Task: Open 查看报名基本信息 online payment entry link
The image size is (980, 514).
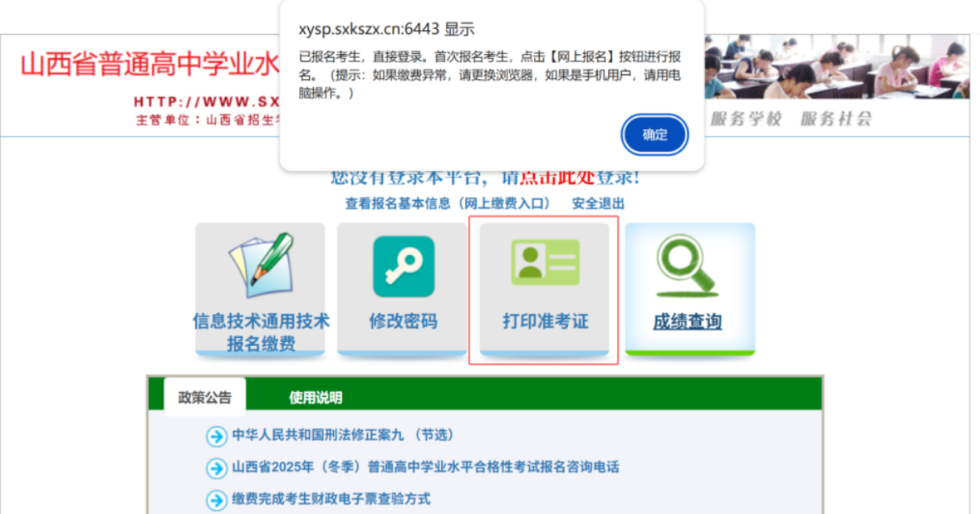Action: [447, 203]
